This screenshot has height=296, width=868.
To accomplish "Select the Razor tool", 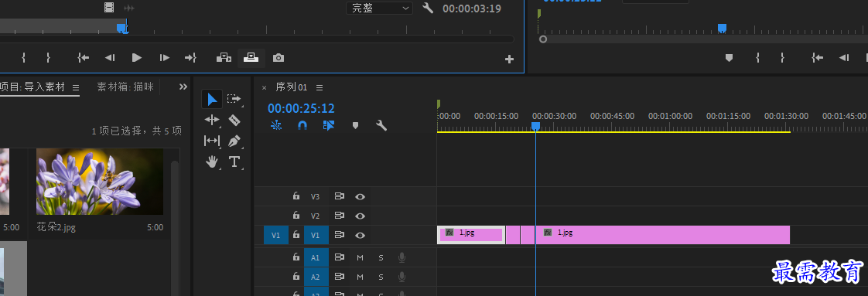I will (234, 120).
